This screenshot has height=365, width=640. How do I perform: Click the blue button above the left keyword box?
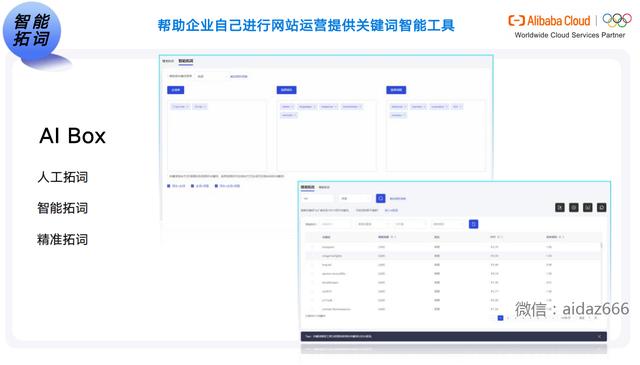(x=176, y=90)
